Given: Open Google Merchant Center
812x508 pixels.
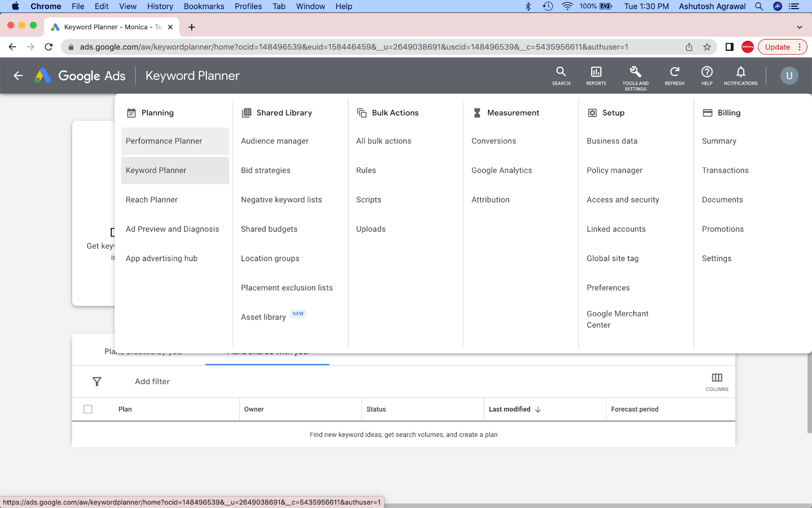Looking at the screenshot, I should tap(618, 320).
